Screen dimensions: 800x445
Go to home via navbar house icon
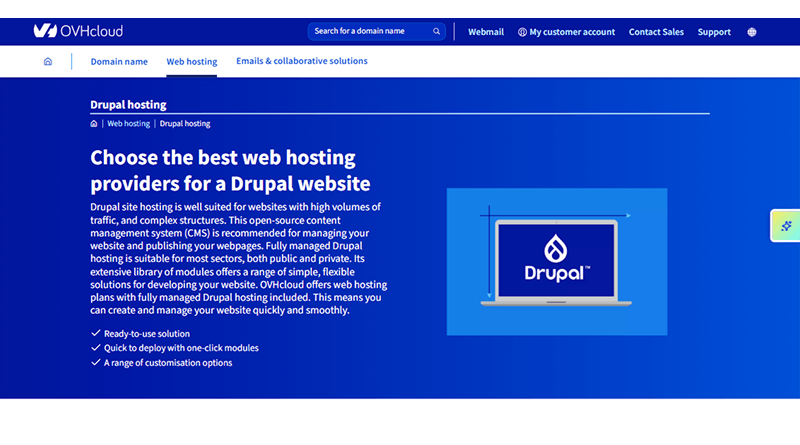(48, 61)
